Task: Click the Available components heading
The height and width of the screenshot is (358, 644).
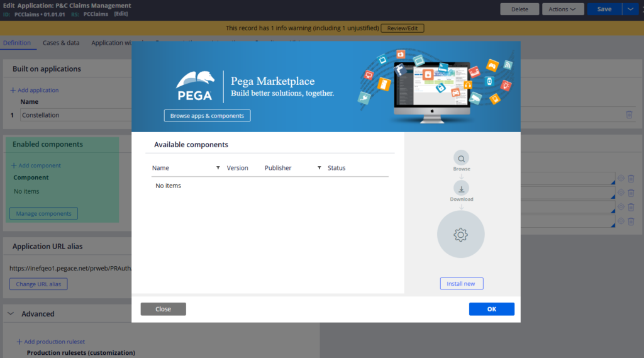Action: (x=191, y=145)
